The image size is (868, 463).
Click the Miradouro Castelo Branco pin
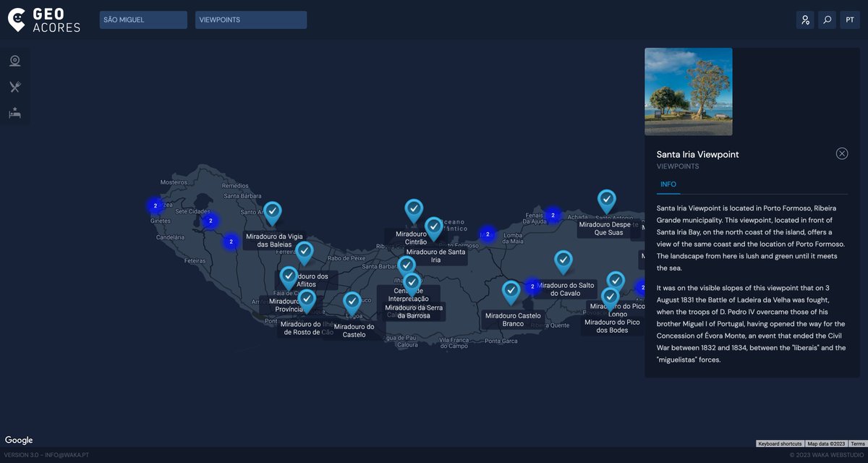[x=511, y=293]
